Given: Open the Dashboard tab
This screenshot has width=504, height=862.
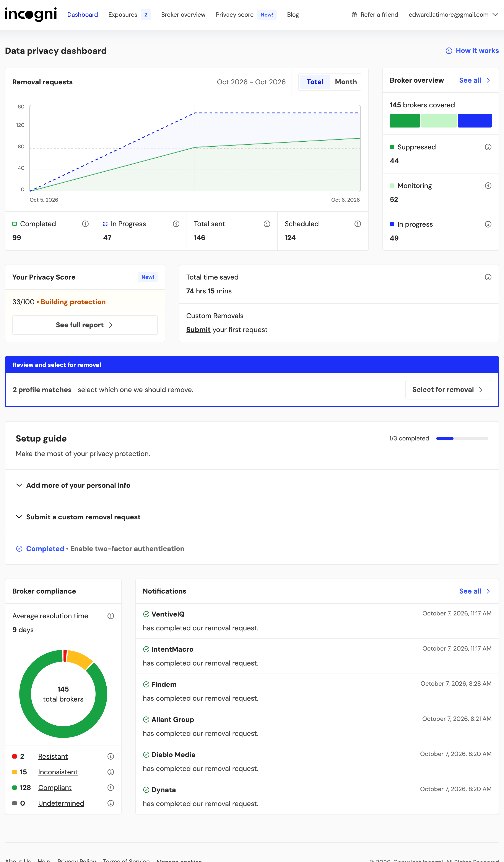Looking at the screenshot, I should 83,15.
